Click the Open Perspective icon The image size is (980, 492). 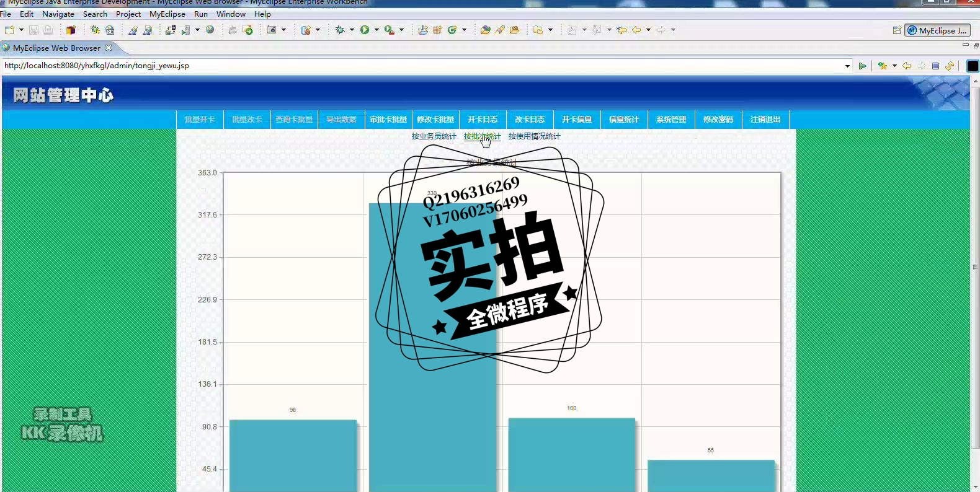pyautogui.click(x=897, y=30)
